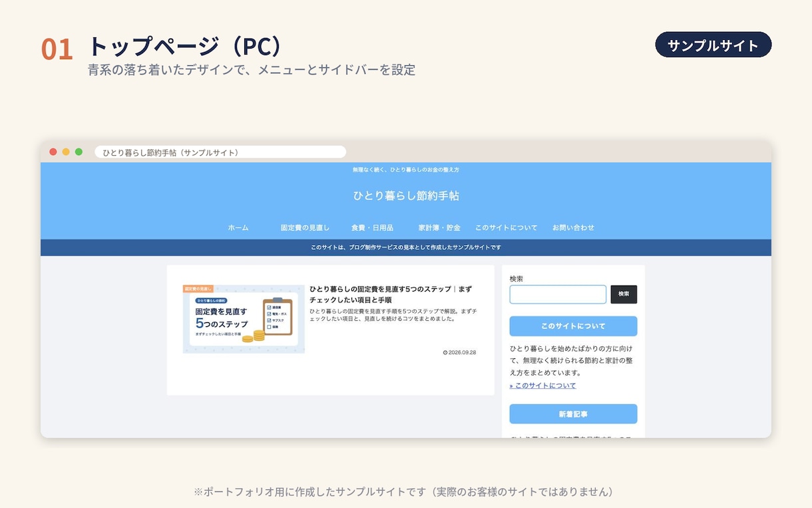Open the ホーム menu item

coord(238,228)
